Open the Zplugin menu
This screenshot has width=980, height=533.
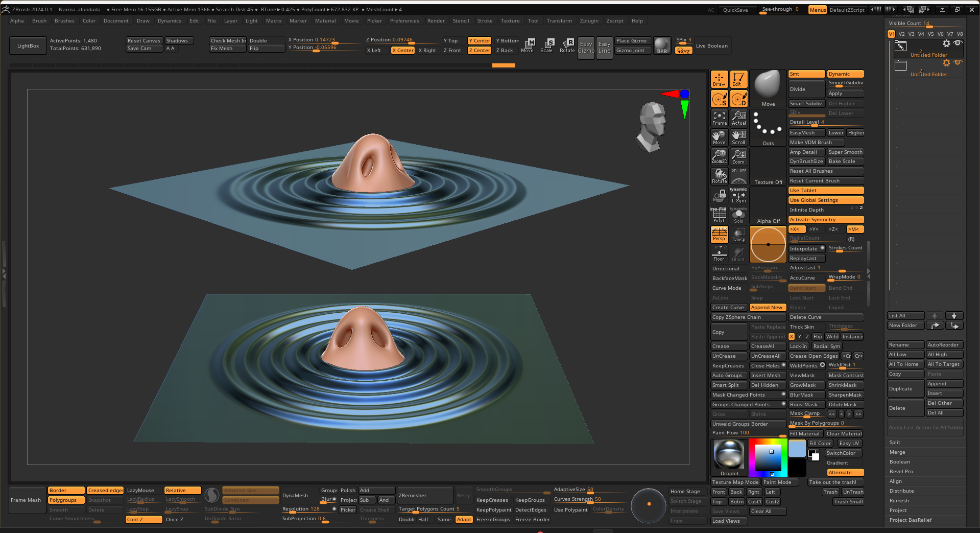[589, 21]
